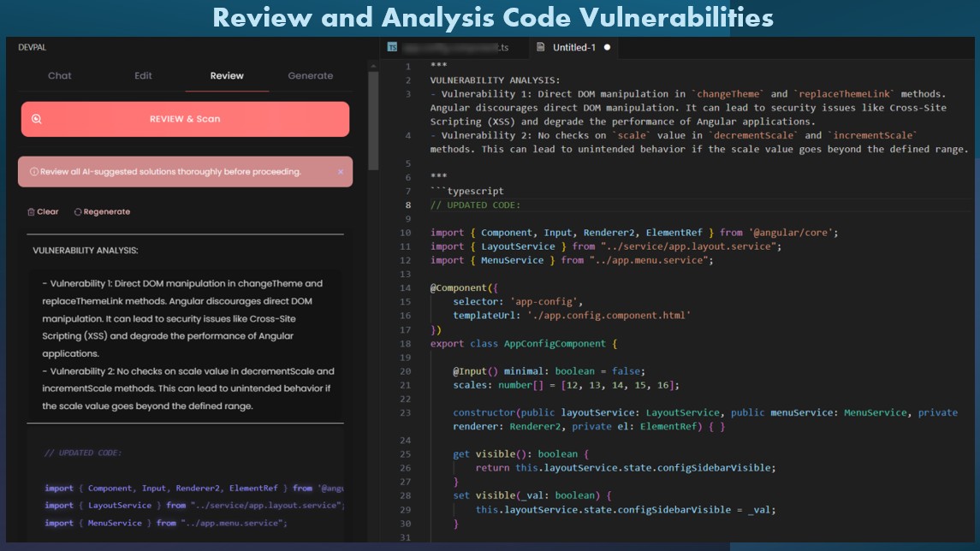
Task: Dismiss the AI-suggested solutions warning banner
Action: (x=341, y=172)
